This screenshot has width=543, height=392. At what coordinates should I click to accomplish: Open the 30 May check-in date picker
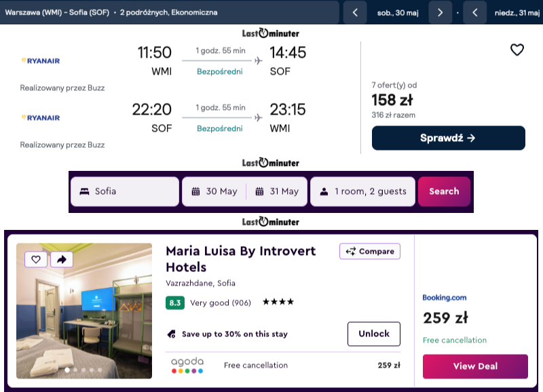(x=214, y=191)
